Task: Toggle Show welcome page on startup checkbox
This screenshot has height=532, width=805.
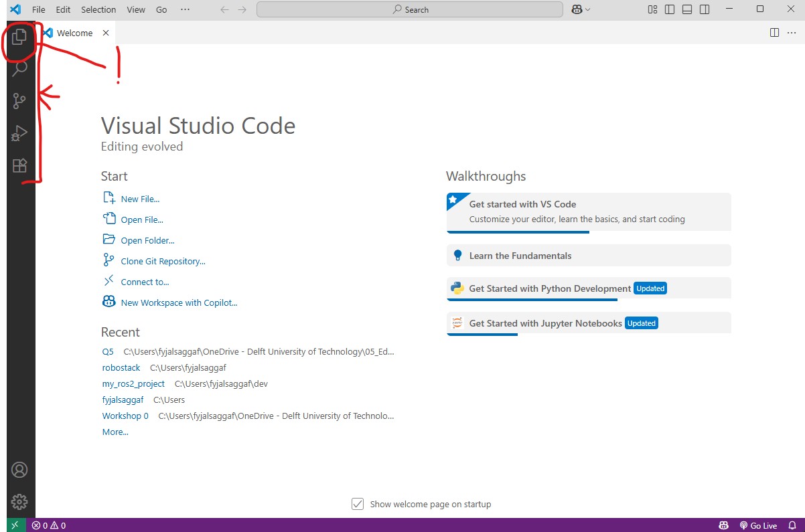Action: (358, 504)
